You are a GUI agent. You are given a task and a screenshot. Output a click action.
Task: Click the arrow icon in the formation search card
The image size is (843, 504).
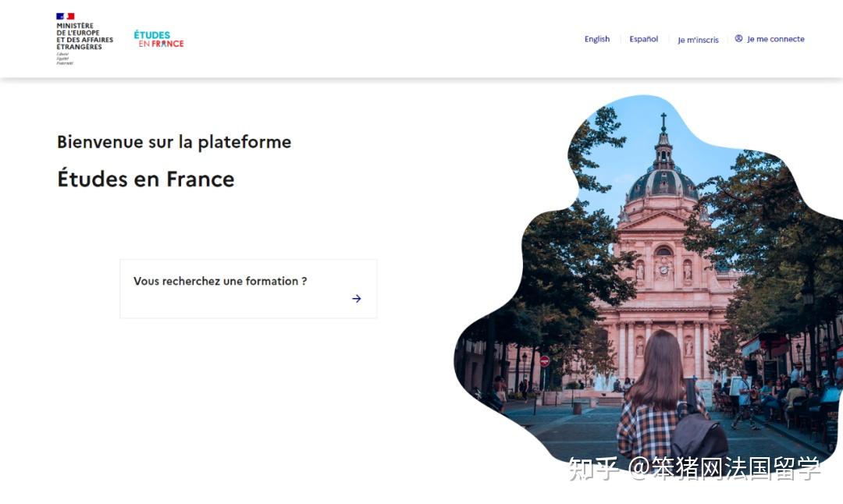(x=356, y=298)
